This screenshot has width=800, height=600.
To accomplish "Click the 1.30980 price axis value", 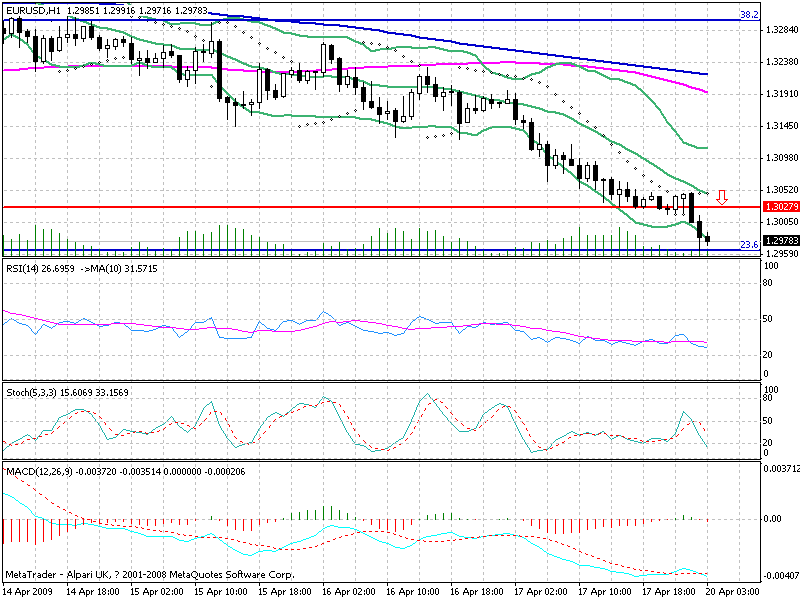I will pos(782,158).
